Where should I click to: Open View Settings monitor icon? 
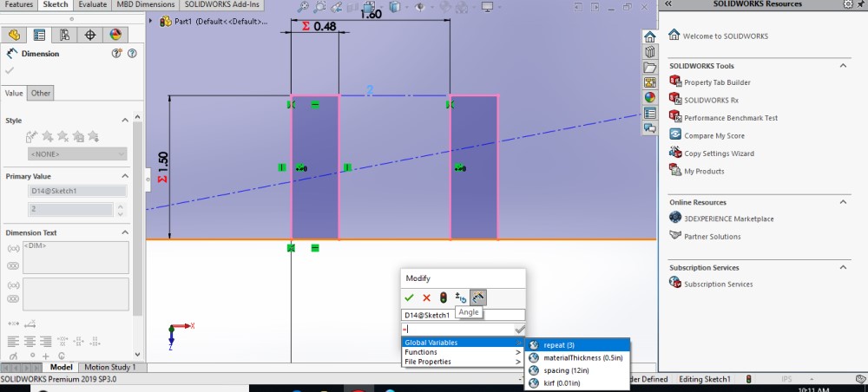click(487, 7)
